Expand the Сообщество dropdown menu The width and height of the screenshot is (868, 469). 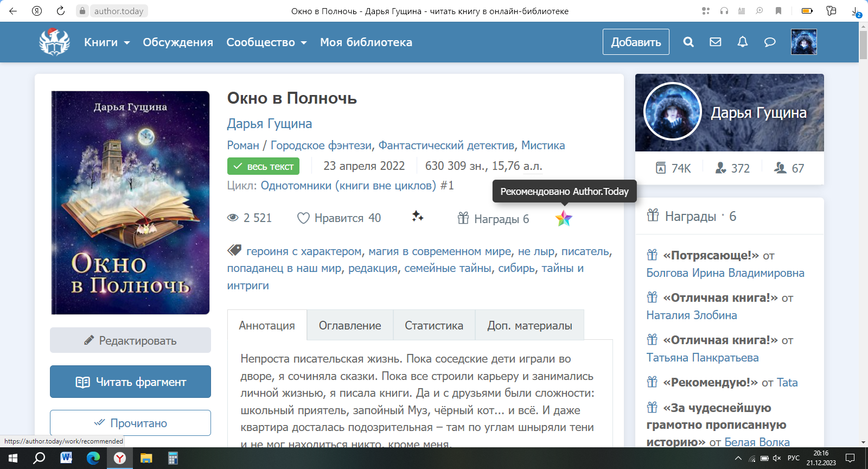coord(266,42)
